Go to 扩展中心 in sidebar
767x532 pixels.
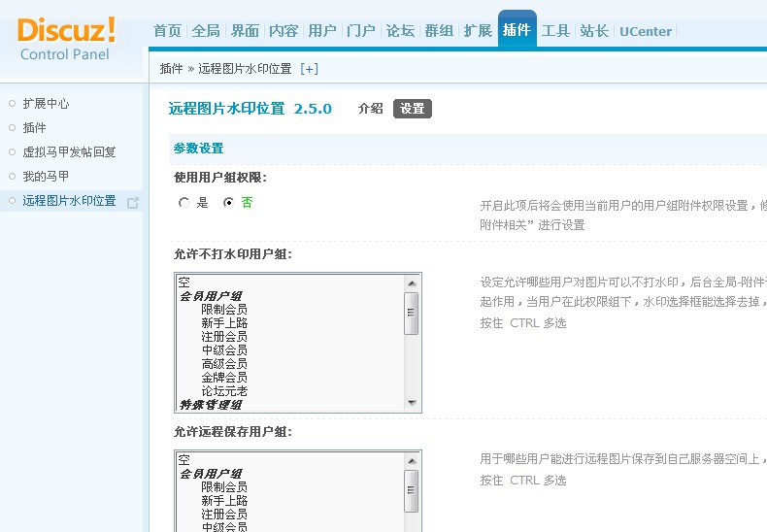pos(46,104)
